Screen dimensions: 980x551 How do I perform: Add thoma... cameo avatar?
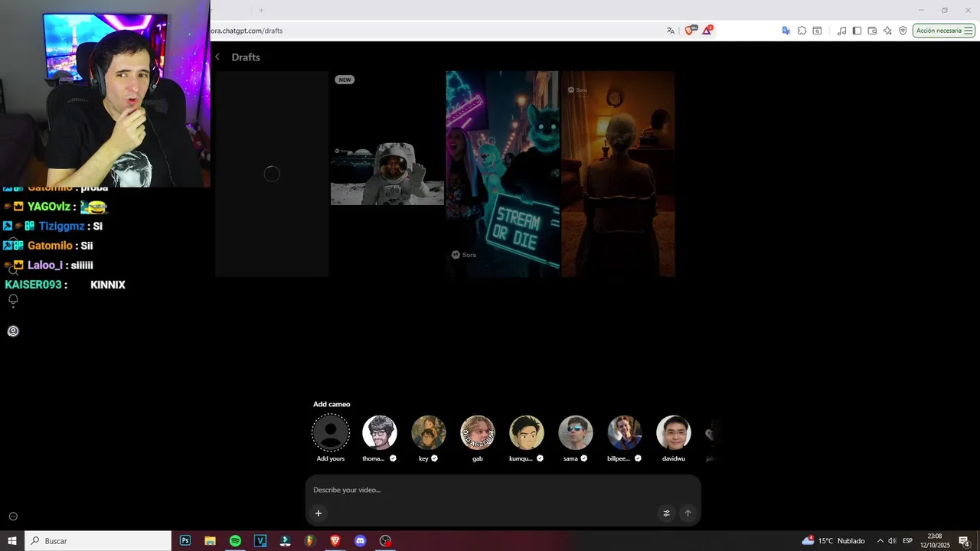tap(380, 432)
